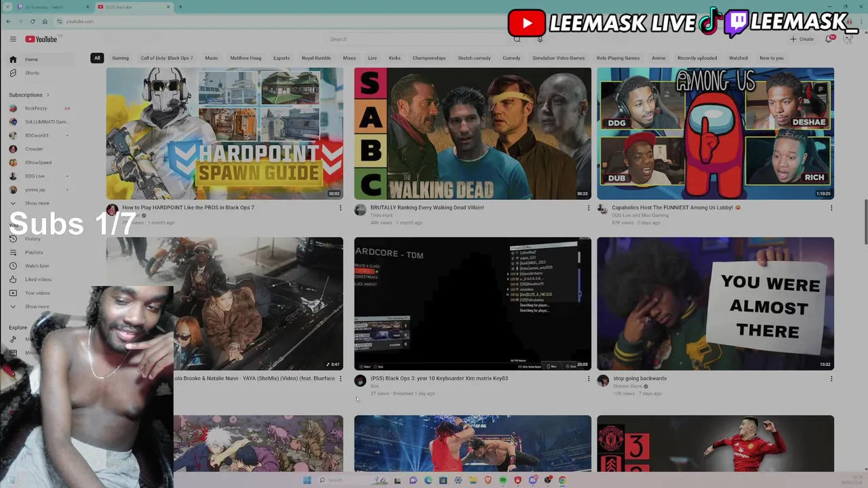Open options menu for Walking Dead video
Image resolution: width=868 pixels, height=488 pixels.
point(589,208)
